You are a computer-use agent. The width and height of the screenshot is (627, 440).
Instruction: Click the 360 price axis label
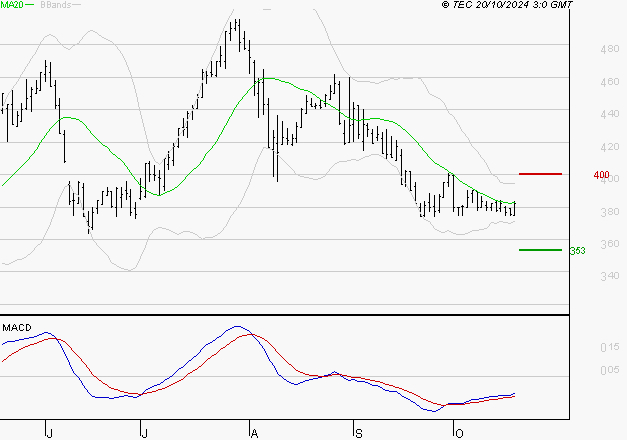[609, 244]
